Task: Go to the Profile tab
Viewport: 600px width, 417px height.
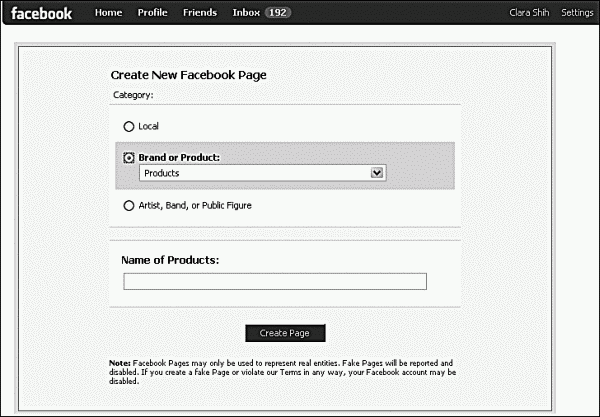Action: coord(152,14)
